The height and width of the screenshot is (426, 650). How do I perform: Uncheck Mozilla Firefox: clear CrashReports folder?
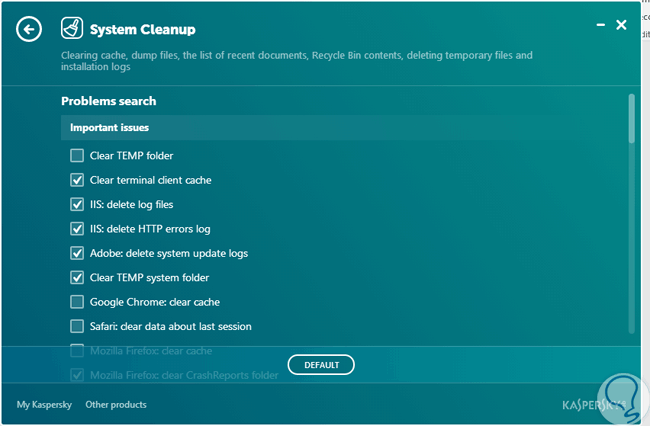77,375
